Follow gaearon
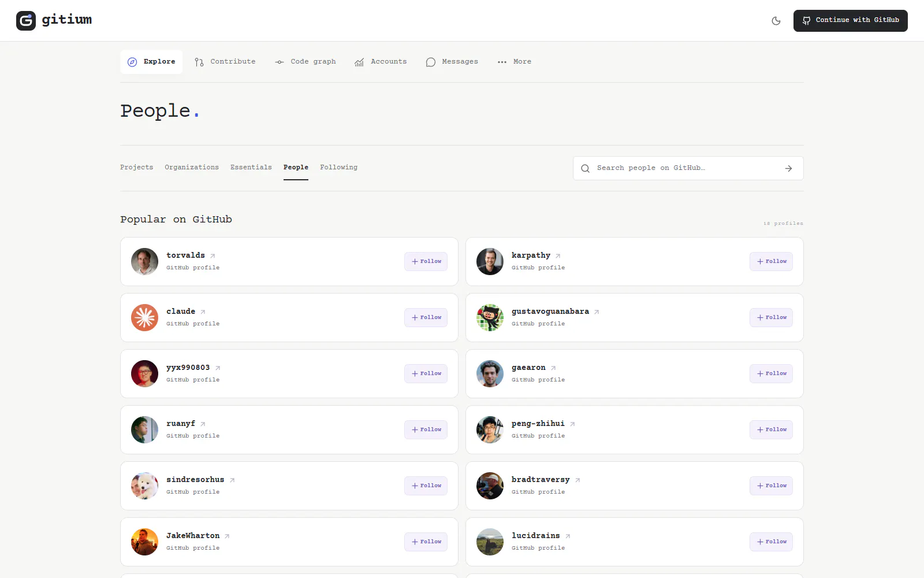 (772, 374)
